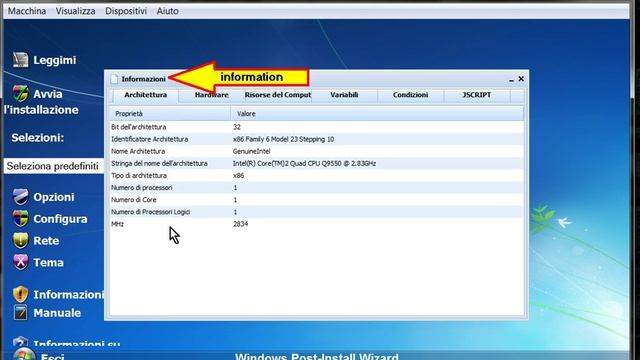Click the Manuale label

click(x=57, y=313)
